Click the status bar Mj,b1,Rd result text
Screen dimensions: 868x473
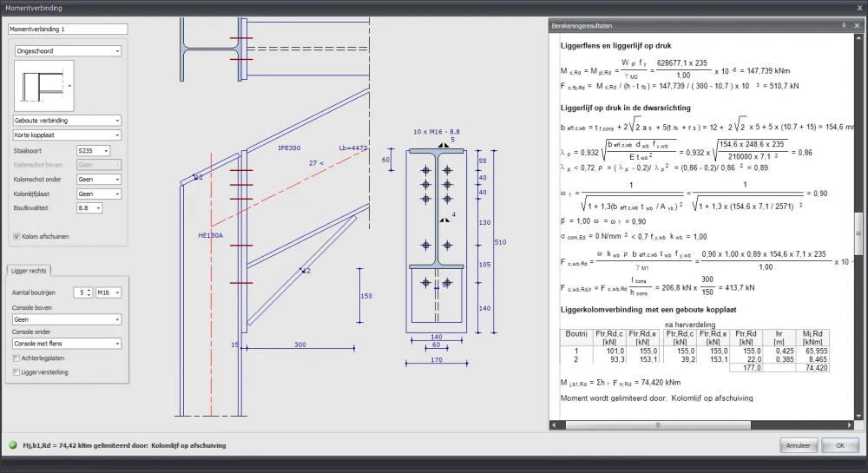point(124,445)
